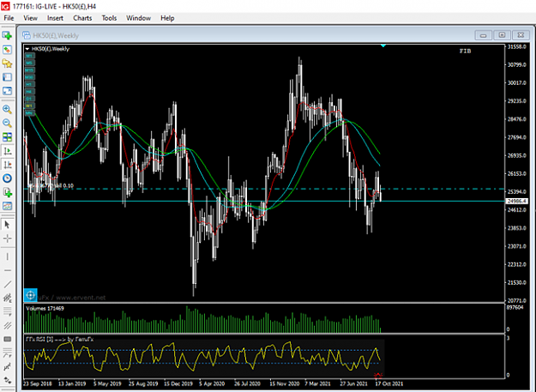Open the chart Templates icon
Viewport: 536px width, 392px height.
[x=7, y=206]
